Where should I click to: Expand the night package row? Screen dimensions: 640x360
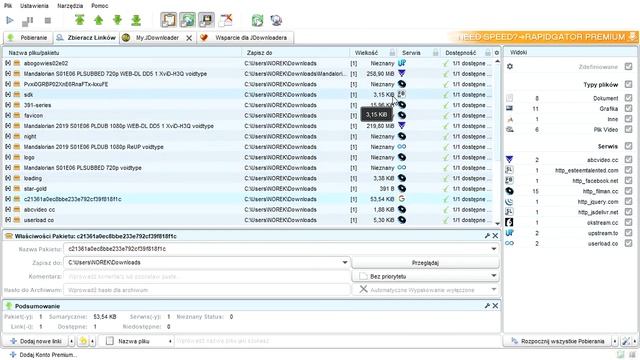(8, 136)
